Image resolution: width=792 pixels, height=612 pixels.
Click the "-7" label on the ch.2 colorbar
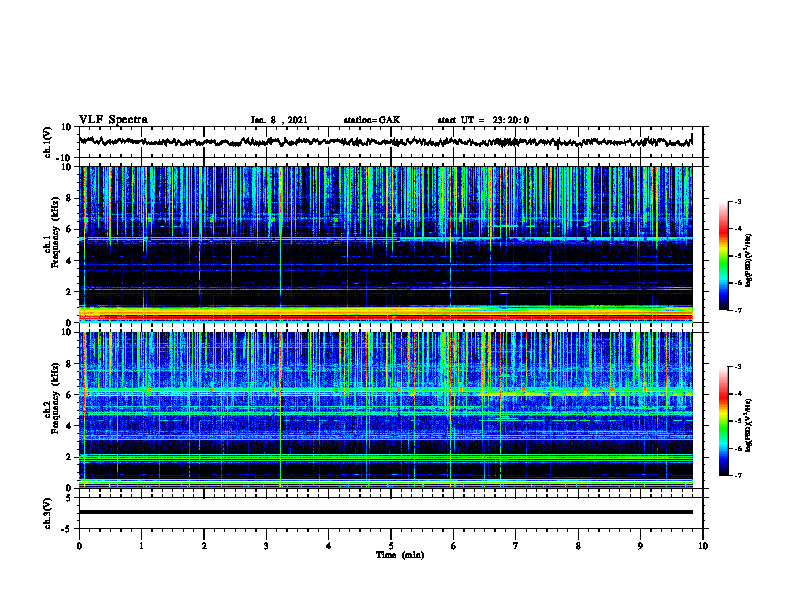click(x=737, y=475)
